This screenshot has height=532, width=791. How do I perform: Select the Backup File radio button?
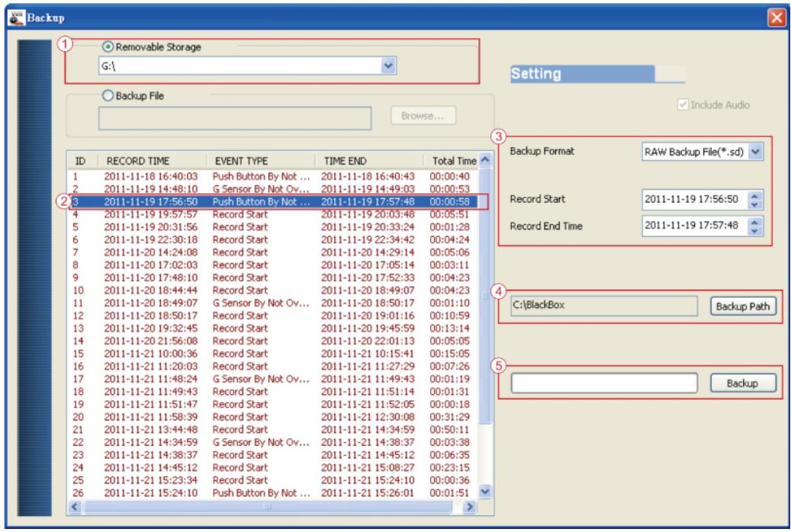[x=108, y=95]
